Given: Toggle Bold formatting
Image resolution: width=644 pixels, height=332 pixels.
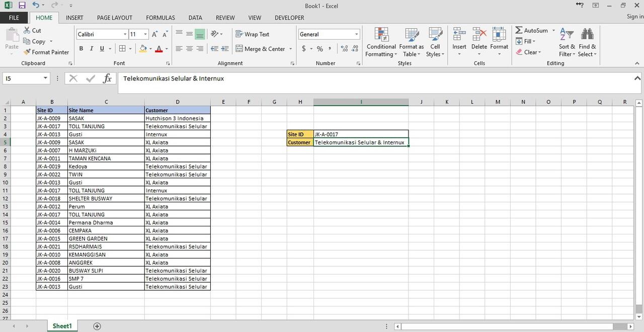Looking at the screenshot, I should pyautogui.click(x=81, y=49).
